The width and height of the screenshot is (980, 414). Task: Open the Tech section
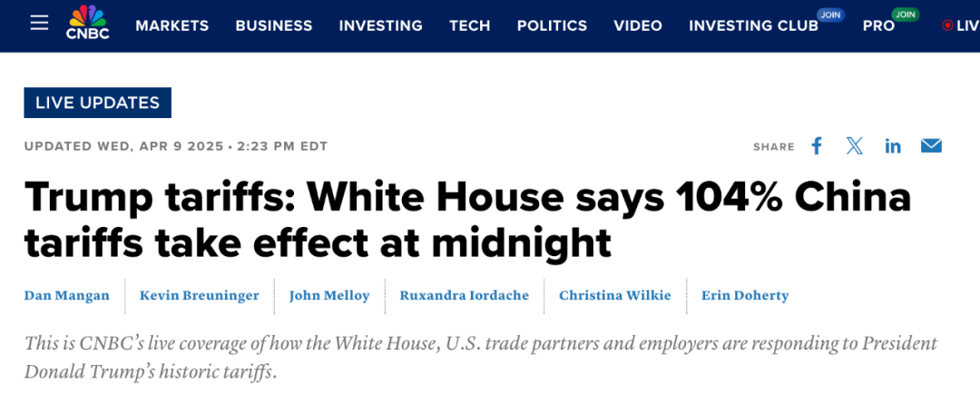(x=469, y=25)
